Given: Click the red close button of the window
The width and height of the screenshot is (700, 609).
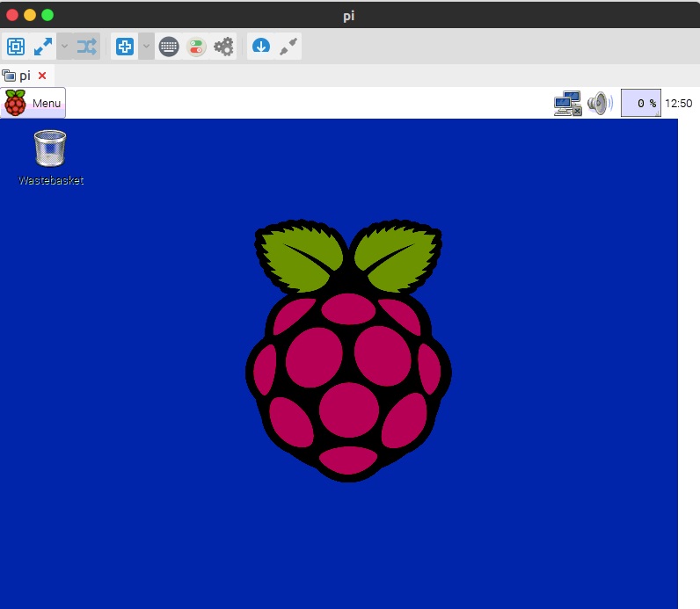Looking at the screenshot, I should point(12,15).
